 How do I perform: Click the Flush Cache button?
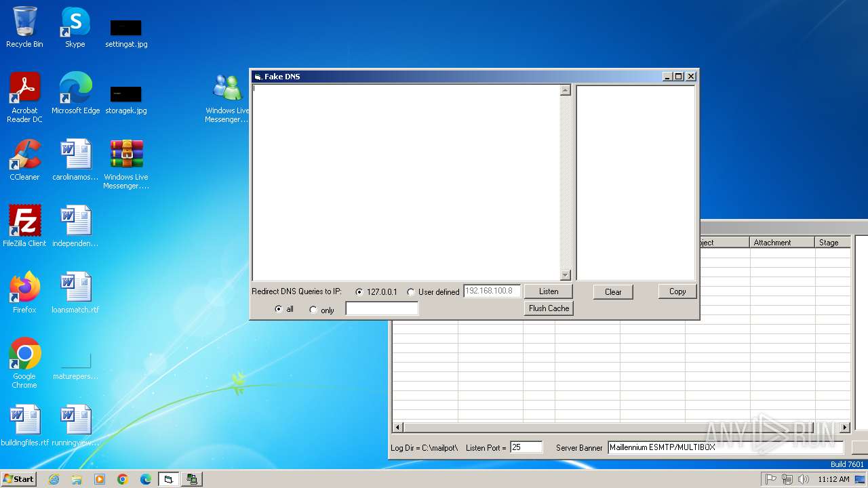549,308
